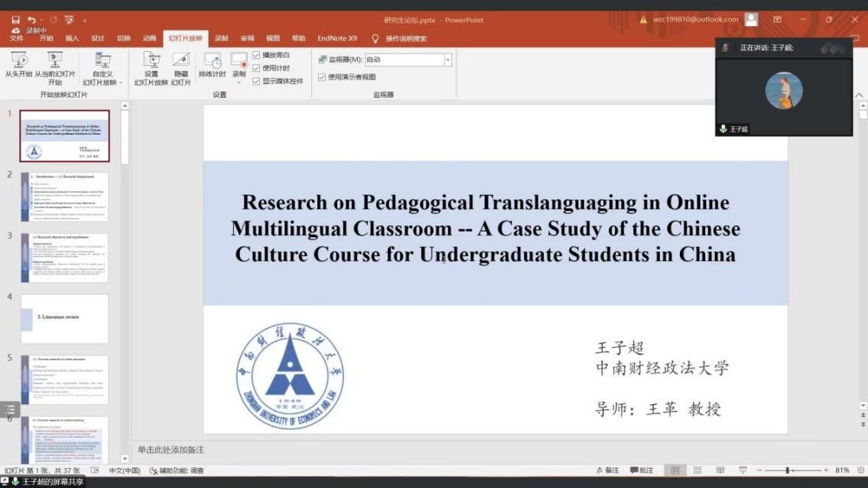Switch to Normal view icon
This screenshot has height=488, width=868.
[675, 470]
